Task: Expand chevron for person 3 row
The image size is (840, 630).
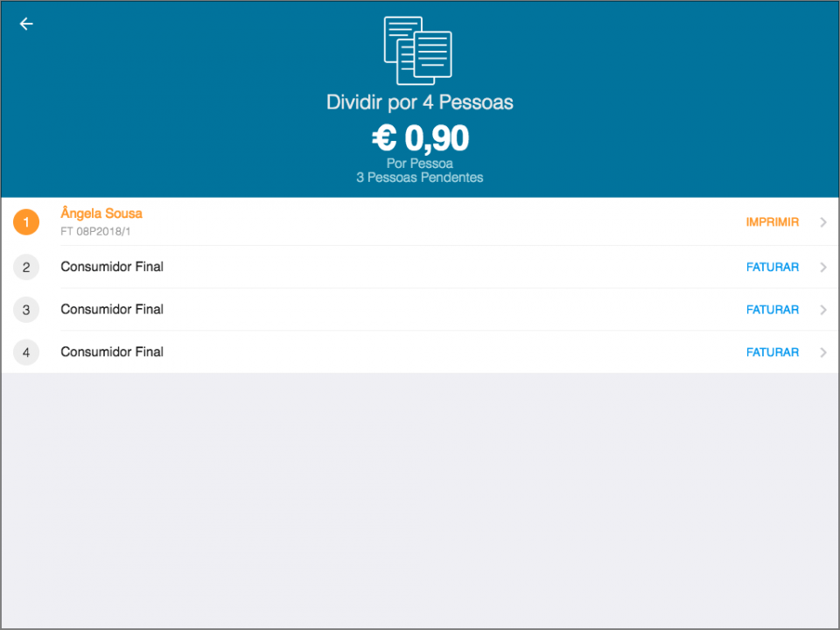Action: (822, 310)
